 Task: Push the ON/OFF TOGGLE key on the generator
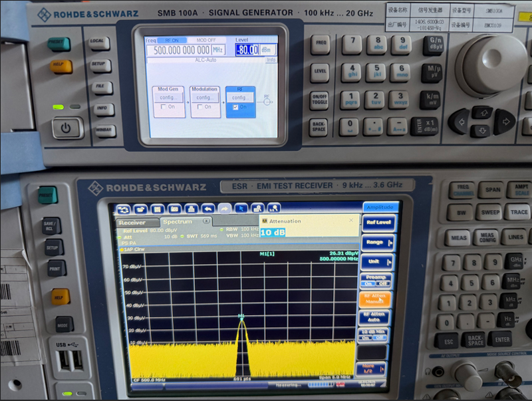coord(319,100)
